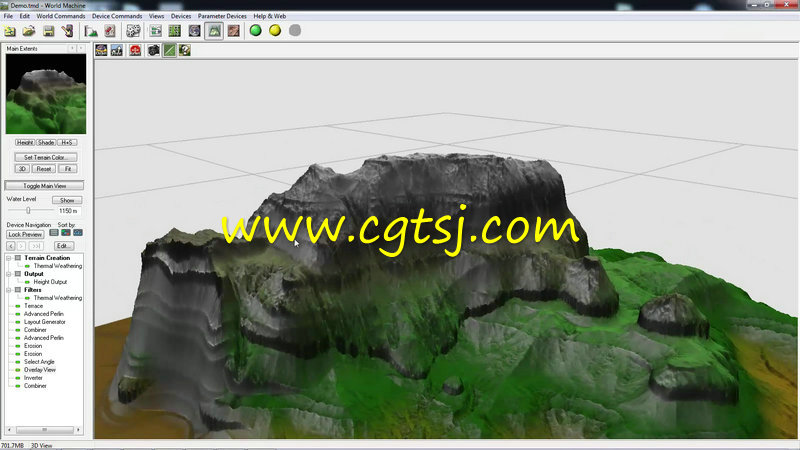The height and width of the screenshot is (450, 800).
Task: Toggle the green diagonal-line view icon
Action: point(169,50)
